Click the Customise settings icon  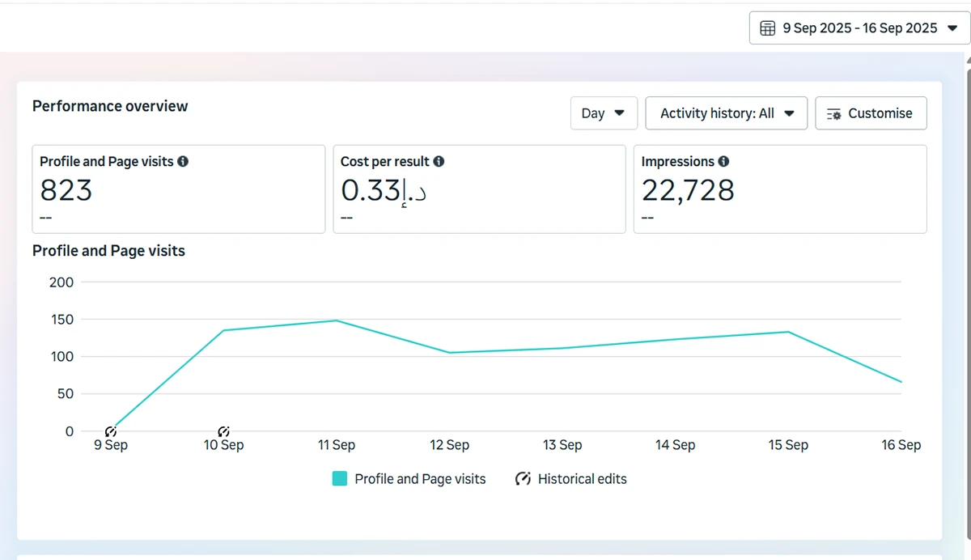pyautogui.click(x=834, y=114)
